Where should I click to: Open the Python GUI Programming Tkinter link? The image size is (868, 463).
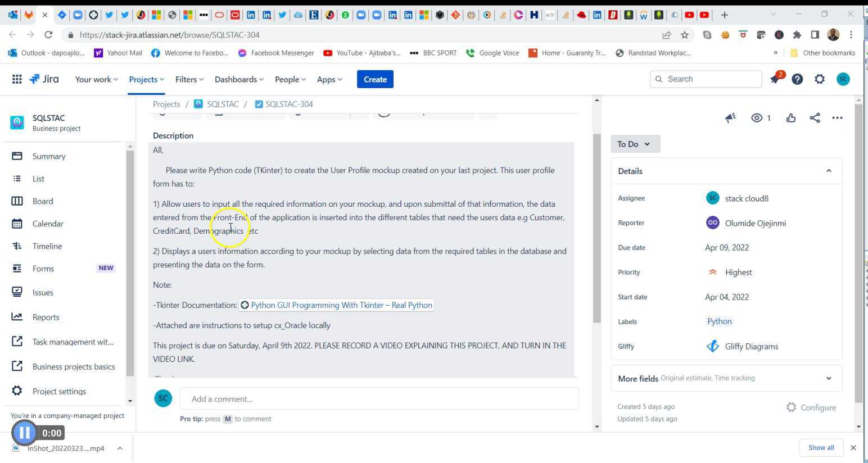tap(341, 305)
